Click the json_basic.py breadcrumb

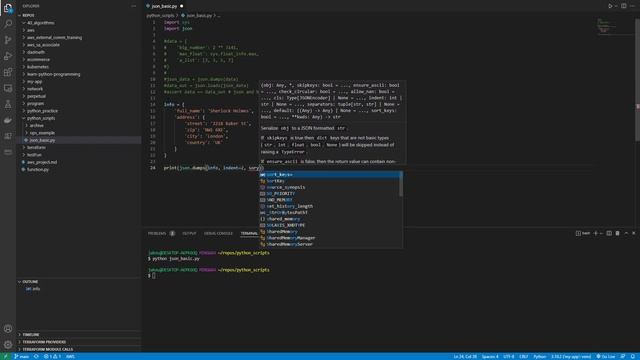point(200,16)
